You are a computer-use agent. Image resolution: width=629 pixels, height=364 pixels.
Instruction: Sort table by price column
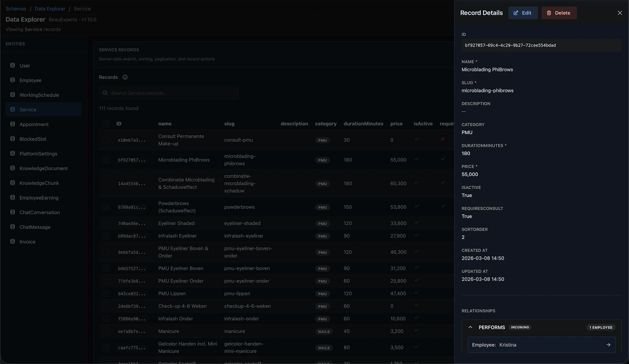396,123
